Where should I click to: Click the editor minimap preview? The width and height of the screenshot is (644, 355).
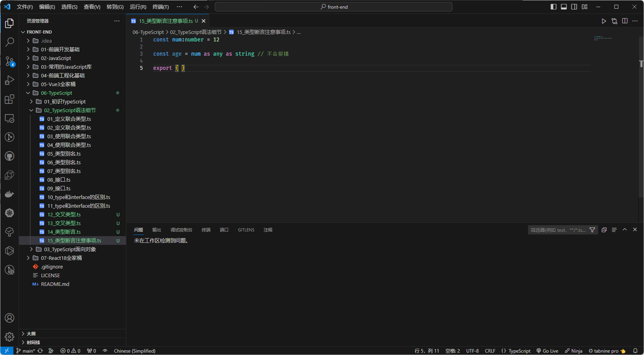603,38
